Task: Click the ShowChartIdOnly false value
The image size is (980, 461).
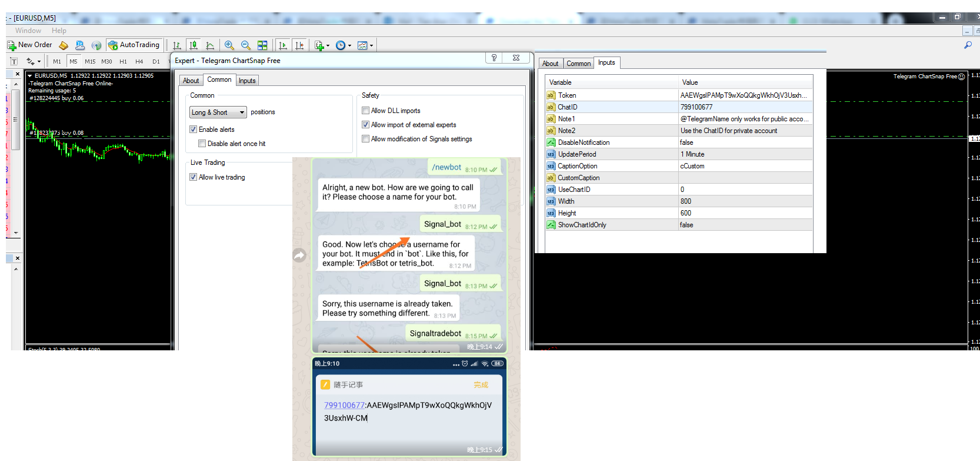Action: 745,225
